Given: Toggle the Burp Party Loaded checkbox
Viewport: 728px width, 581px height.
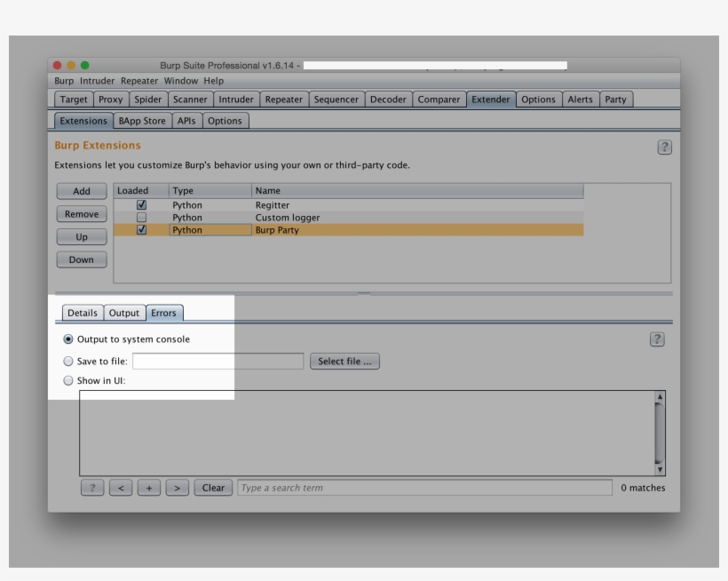Looking at the screenshot, I should point(141,230).
